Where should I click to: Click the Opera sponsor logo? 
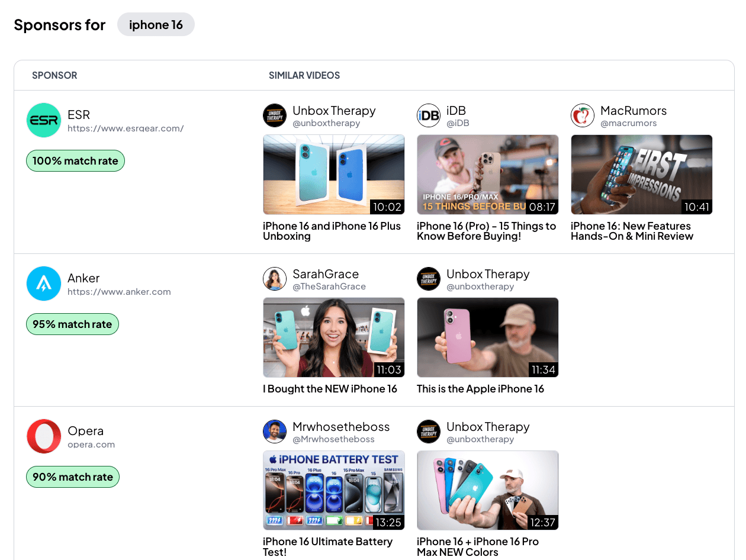click(44, 436)
